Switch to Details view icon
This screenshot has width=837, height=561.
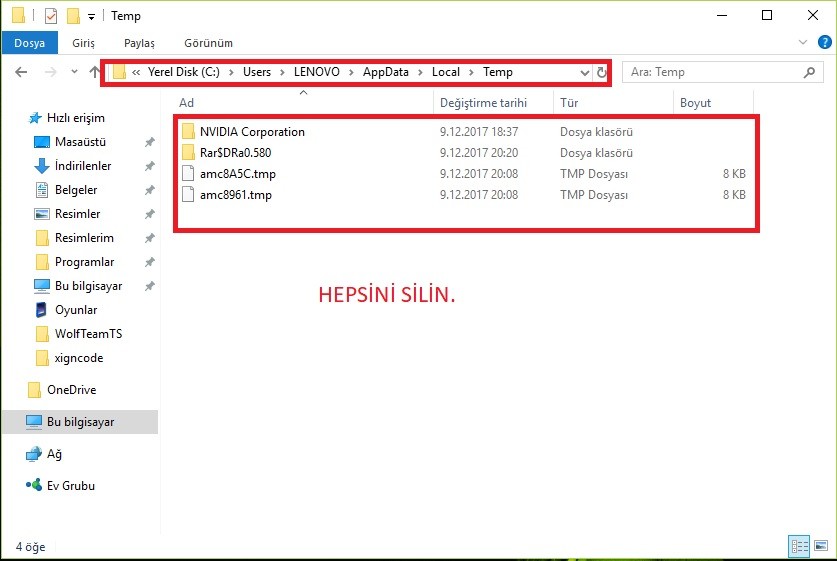799,547
